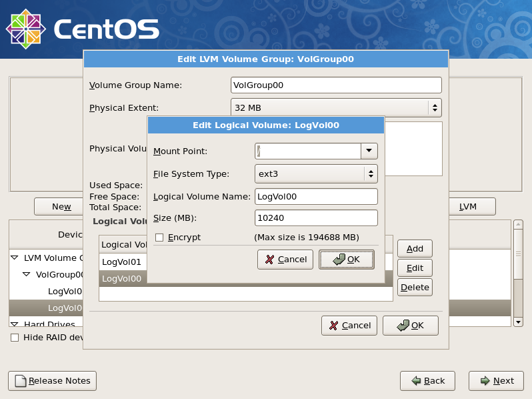Click the LVM button
The width and height of the screenshot is (532, 399).
click(472, 206)
